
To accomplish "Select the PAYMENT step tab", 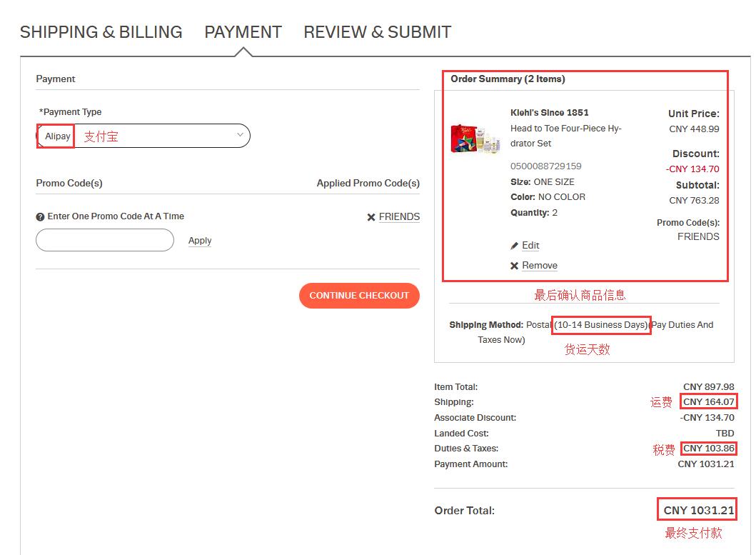I will 243,32.
